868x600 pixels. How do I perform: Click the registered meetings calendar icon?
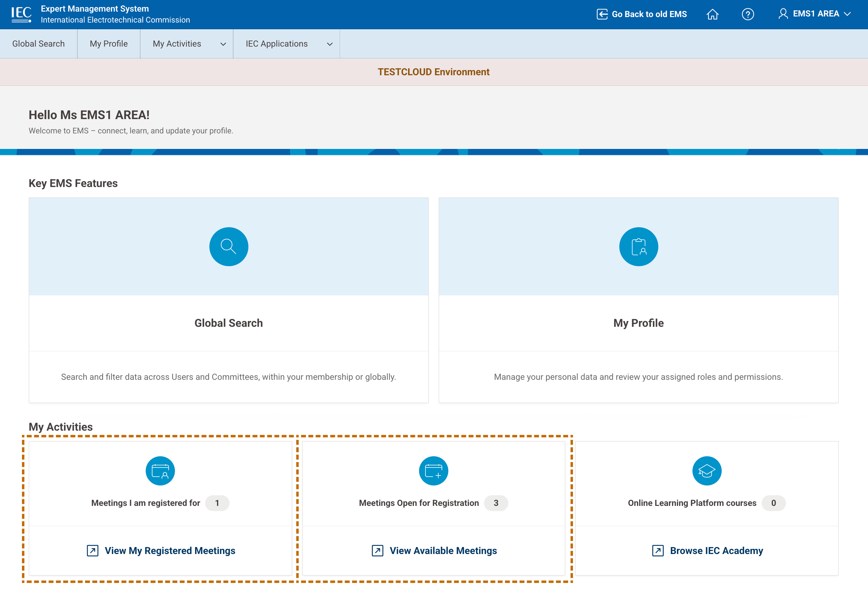160,471
